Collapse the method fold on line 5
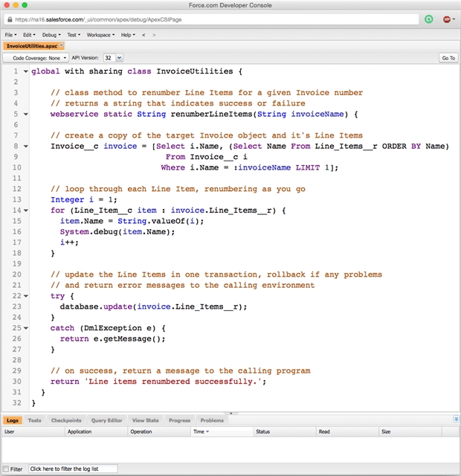This screenshot has height=476, width=461. click(26, 115)
